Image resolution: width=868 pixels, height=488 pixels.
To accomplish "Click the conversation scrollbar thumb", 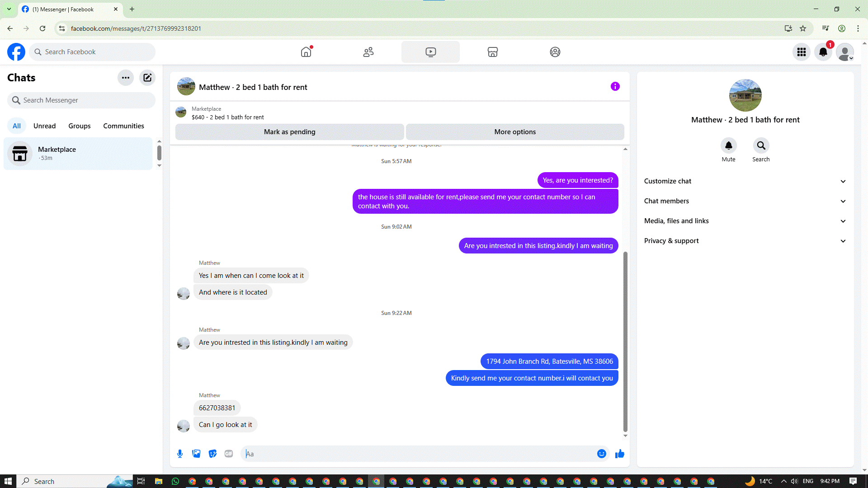I will pos(625,342).
